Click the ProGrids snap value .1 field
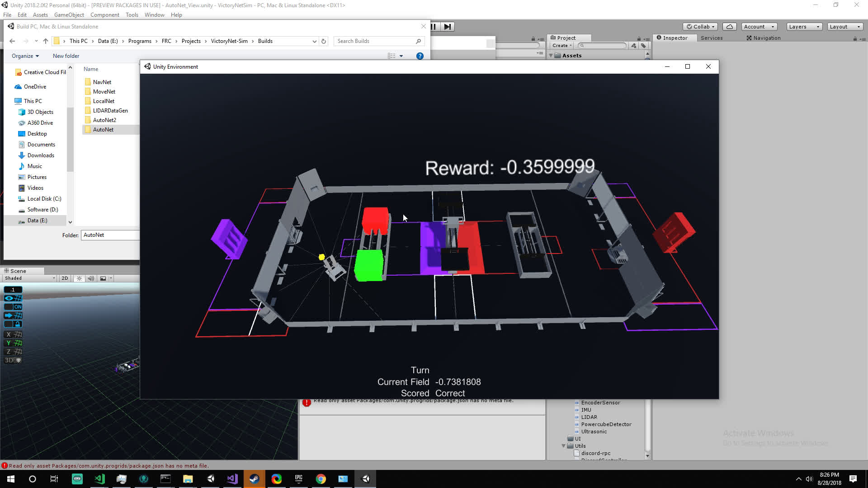868x488 pixels. (13, 290)
